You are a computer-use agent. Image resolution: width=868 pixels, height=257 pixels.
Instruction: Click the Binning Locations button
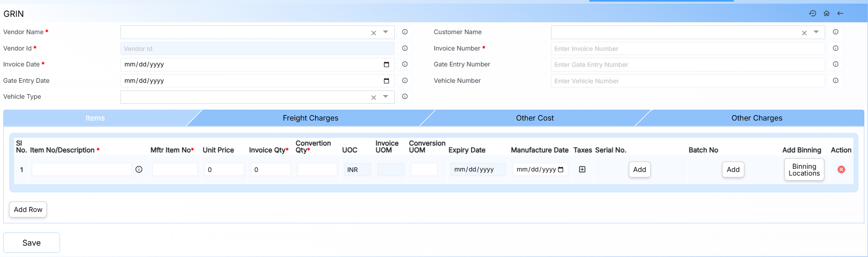pos(804,170)
